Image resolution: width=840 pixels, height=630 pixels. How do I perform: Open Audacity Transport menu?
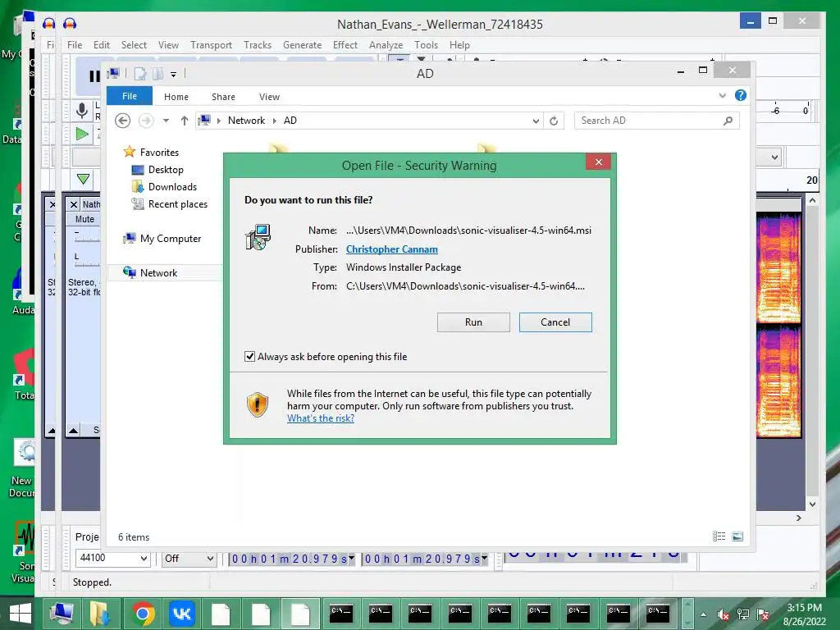211,45
